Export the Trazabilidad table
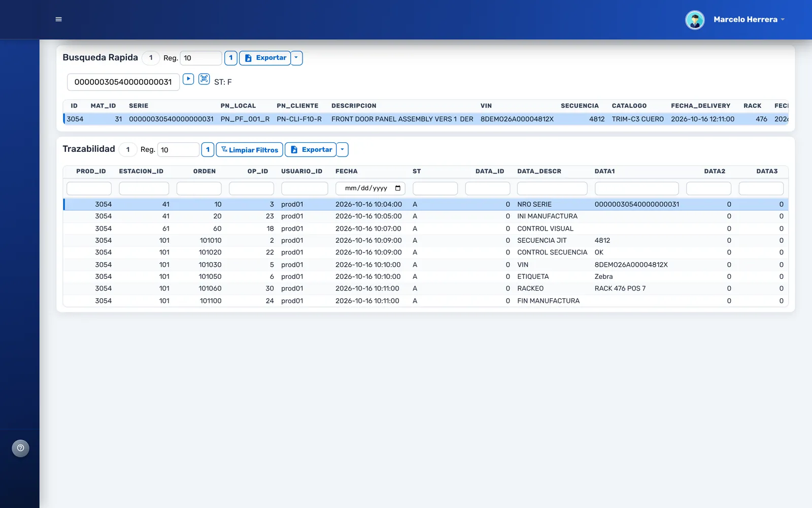Viewport: 812px width, 508px height. pyautogui.click(x=311, y=150)
